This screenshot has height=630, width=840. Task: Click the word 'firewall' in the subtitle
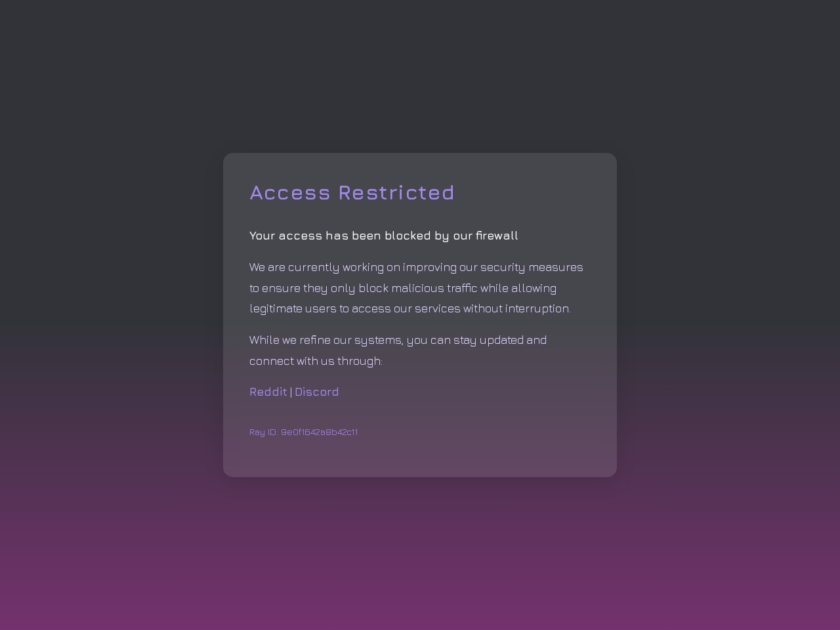click(497, 236)
